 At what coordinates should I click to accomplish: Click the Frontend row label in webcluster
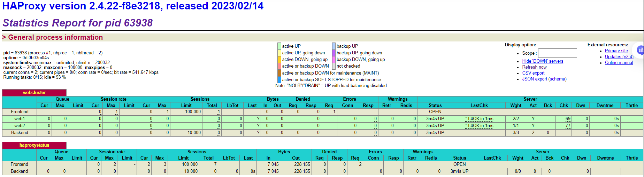pyautogui.click(x=20, y=112)
